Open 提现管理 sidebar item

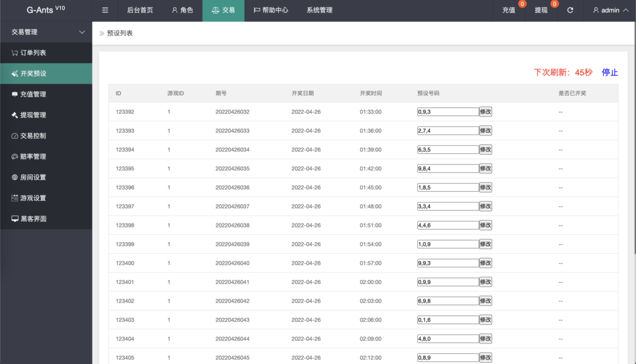pos(33,115)
